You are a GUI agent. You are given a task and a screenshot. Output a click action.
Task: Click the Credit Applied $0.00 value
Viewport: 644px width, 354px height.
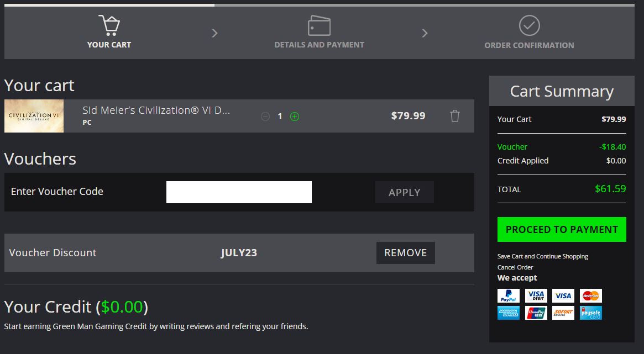[x=616, y=161]
